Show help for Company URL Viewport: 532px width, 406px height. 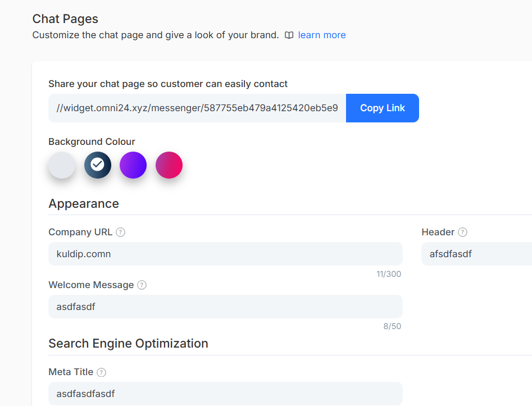(x=120, y=232)
